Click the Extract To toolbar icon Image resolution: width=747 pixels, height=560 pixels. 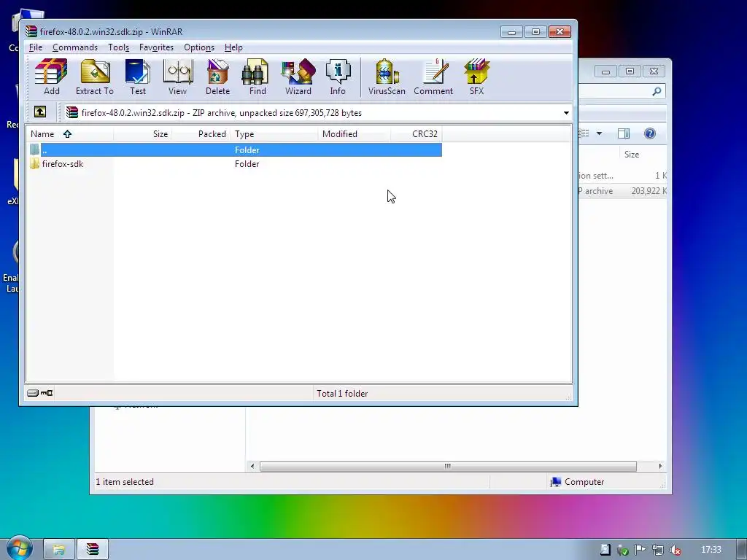pos(95,77)
